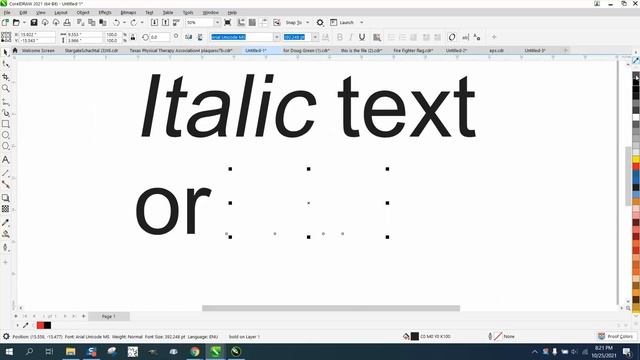Image resolution: width=640 pixels, height=360 pixels.
Task: Select the Pick tool
Action: (x=6, y=53)
